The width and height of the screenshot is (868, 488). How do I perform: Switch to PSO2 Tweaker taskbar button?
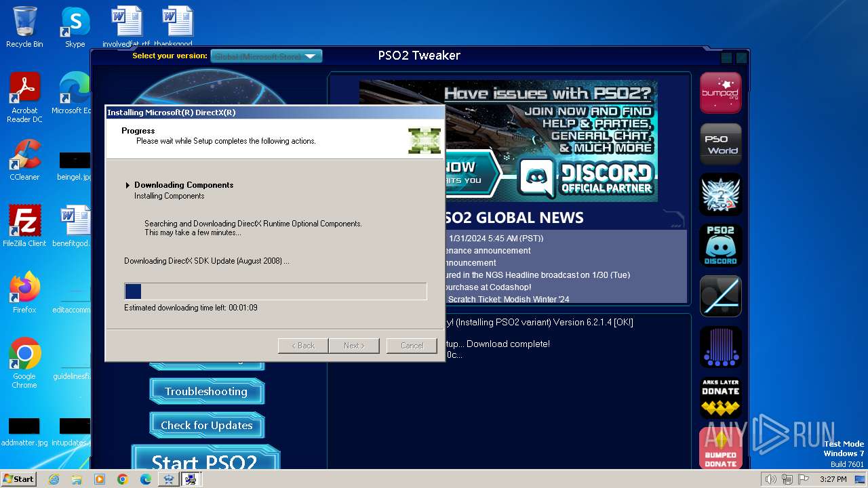click(x=169, y=479)
